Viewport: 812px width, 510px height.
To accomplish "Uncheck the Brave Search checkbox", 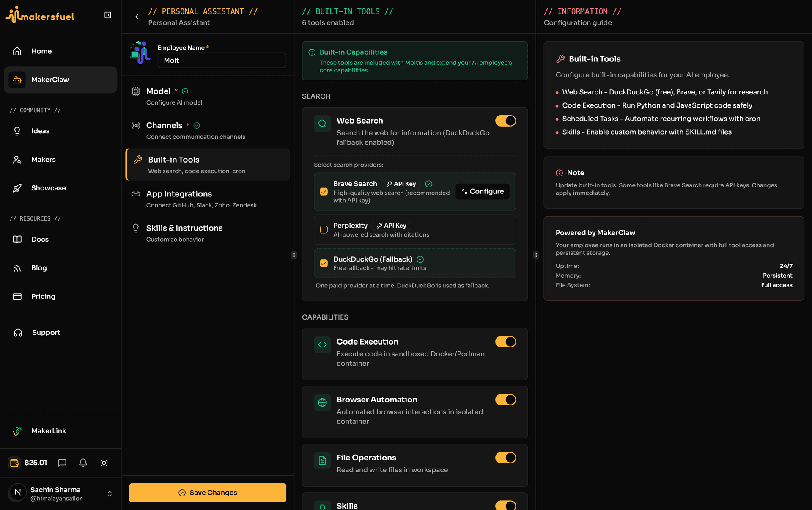I will [x=324, y=192].
